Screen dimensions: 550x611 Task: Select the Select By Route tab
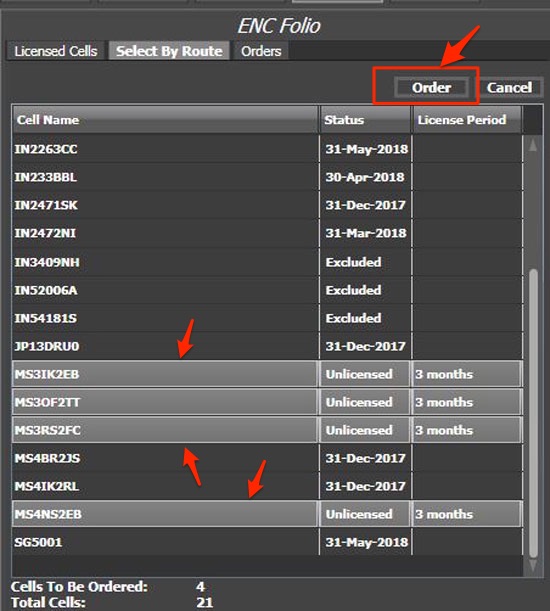169,51
